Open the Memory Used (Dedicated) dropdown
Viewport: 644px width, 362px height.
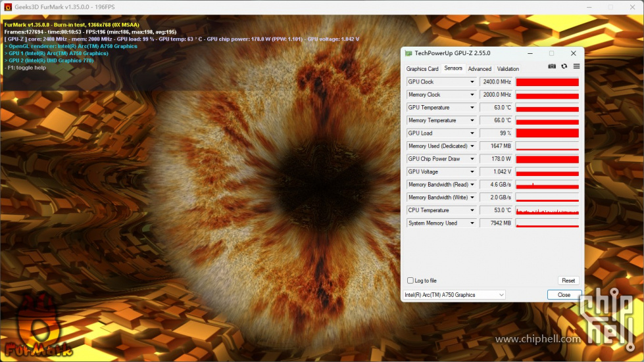tap(472, 146)
